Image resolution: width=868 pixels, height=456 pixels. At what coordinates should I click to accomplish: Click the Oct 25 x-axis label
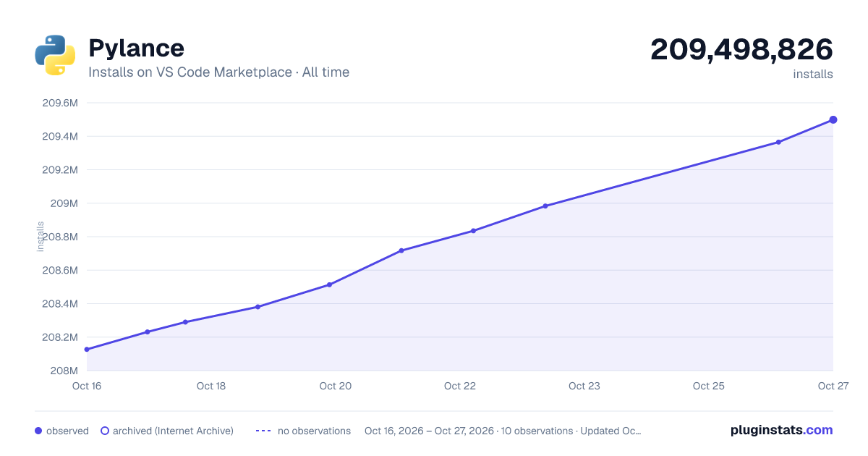709,386
